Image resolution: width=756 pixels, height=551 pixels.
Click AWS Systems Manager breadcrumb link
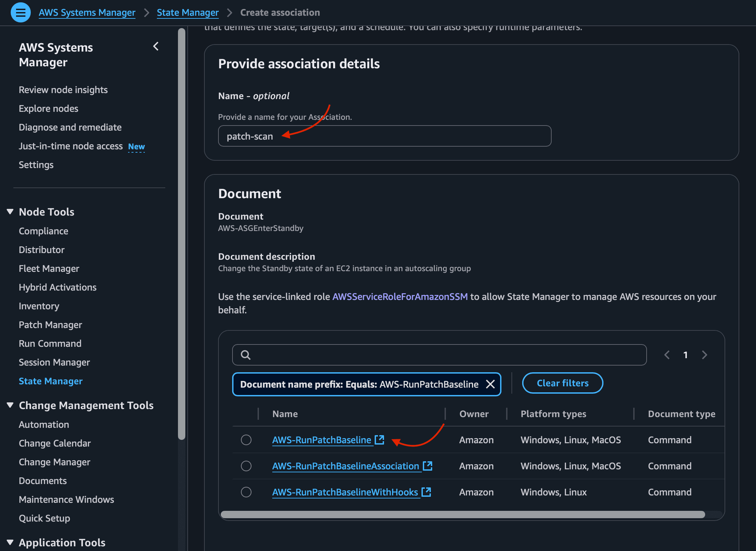point(87,13)
